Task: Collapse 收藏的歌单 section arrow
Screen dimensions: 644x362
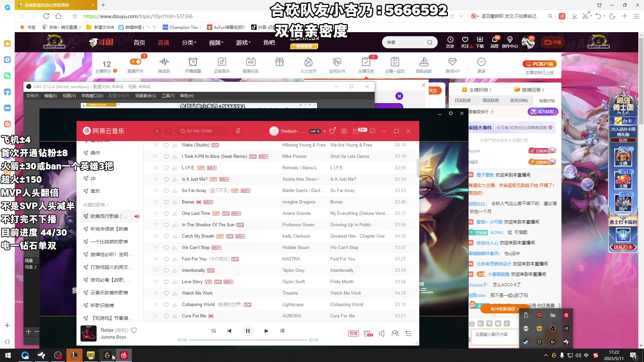Action: pos(108,205)
